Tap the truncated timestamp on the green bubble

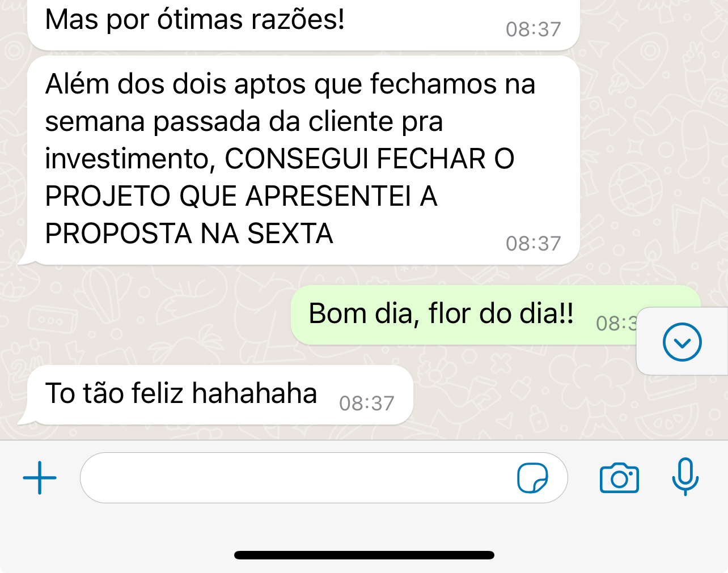tap(616, 323)
